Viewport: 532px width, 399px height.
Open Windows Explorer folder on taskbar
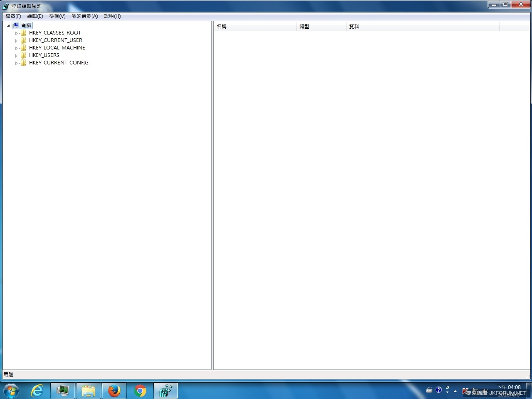click(88, 391)
